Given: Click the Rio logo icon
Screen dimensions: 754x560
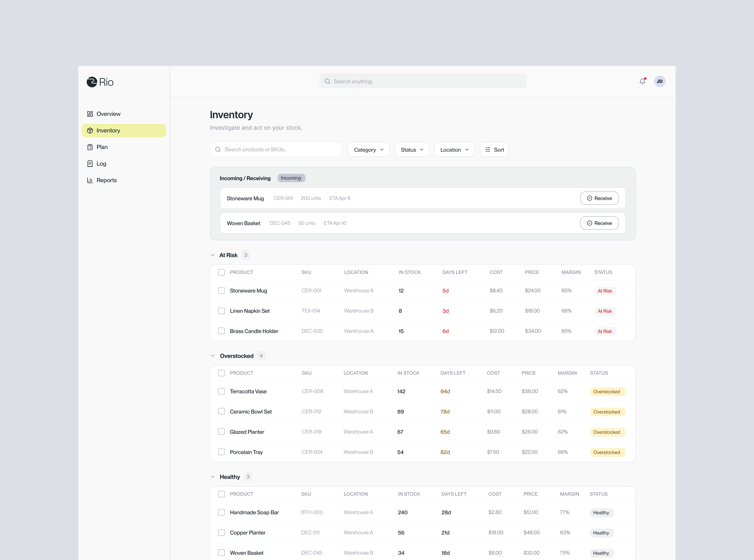Looking at the screenshot, I should (92, 82).
